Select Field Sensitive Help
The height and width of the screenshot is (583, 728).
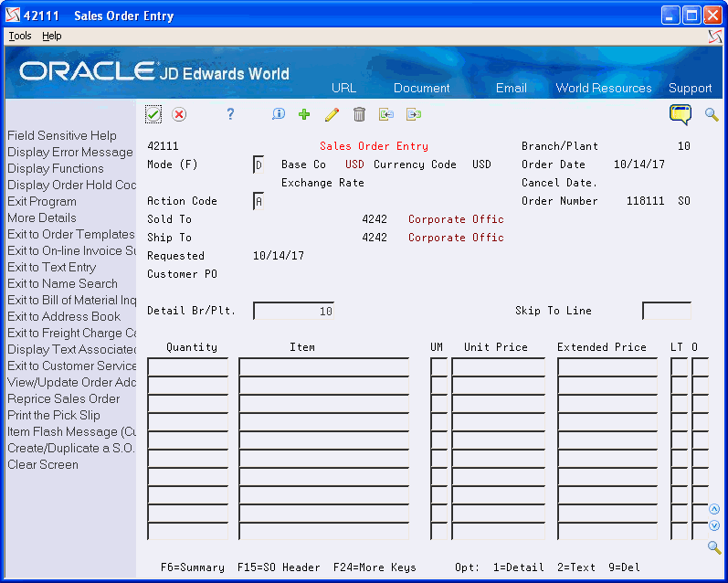pyautogui.click(x=62, y=135)
